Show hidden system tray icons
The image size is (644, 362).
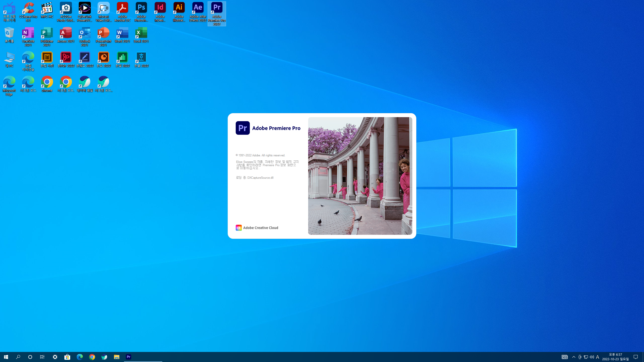(x=574, y=357)
